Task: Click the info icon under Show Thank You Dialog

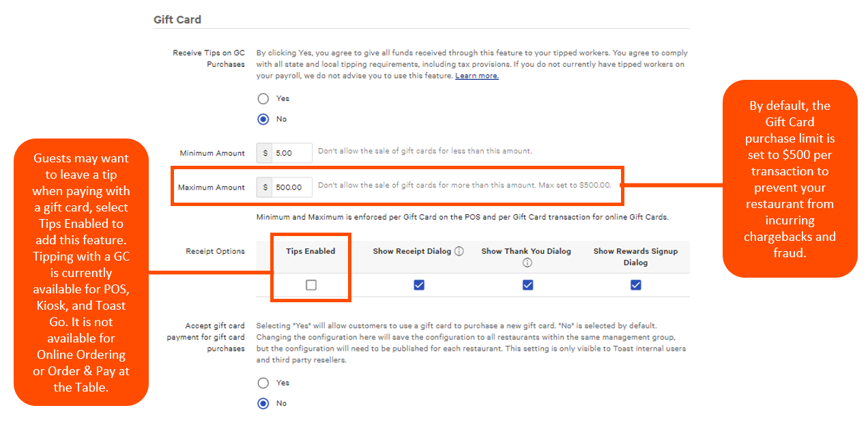Action: tap(527, 263)
